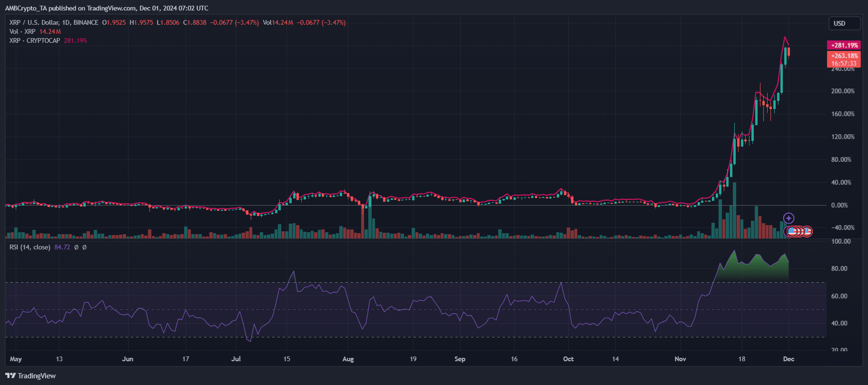Click the +281.19% CRYPTOCAP price label
Screen dimensions: 868x385
[x=844, y=45]
